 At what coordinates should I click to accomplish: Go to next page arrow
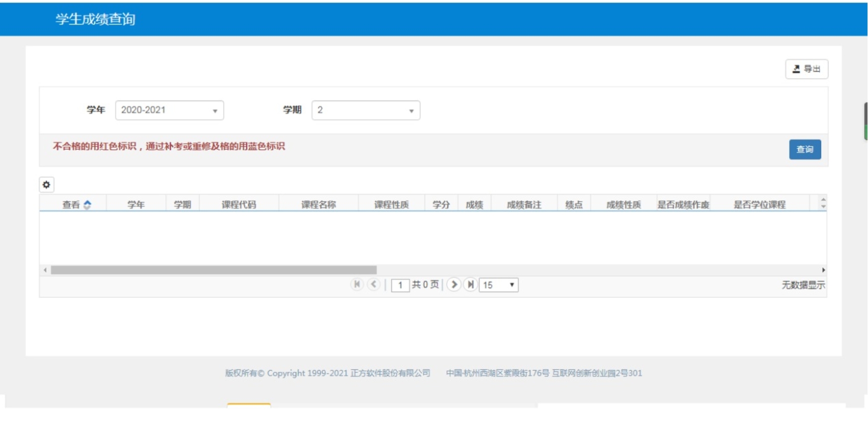click(454, 284)
